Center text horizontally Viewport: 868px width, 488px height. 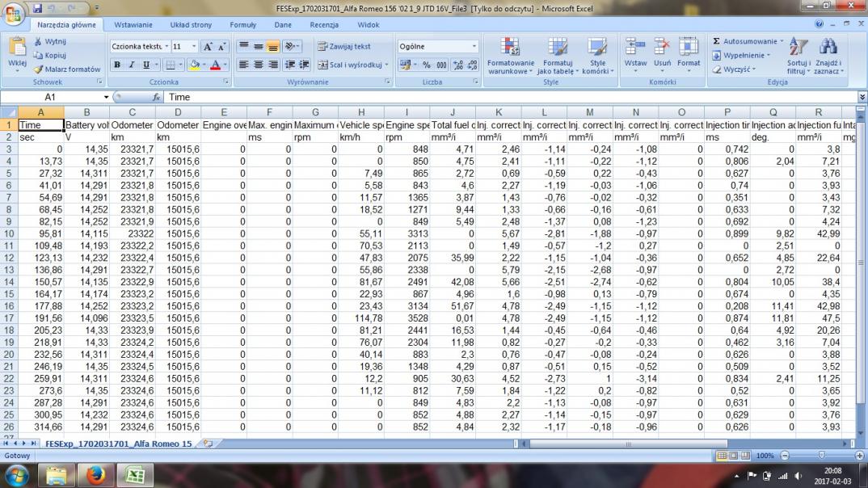click(258, 65)
